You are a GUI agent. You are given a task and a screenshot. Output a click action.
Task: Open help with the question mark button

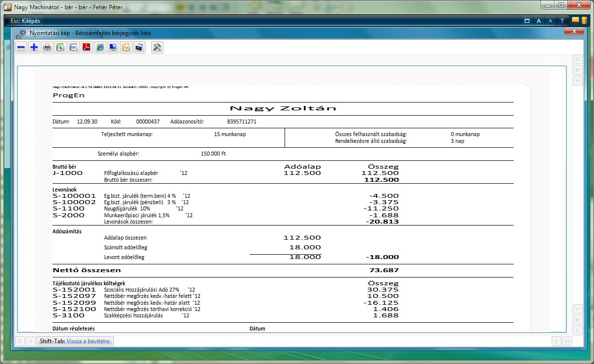point(562,21)
